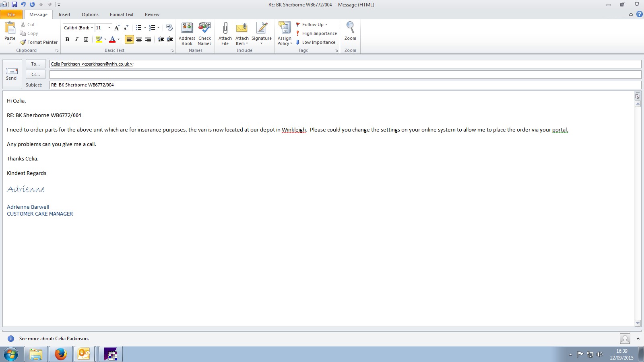The width and height of the screenshot is (644, 362).
Task: Send the email message
Action: [12, 74]
